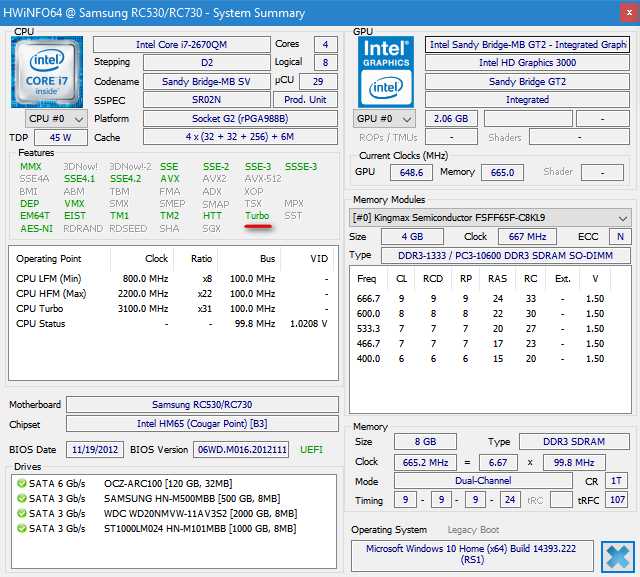This screenshot has width=640, height=577.
Task: Click the status icon for SAMSUNG HN-M500MBB drive
Action: [21, 499]
